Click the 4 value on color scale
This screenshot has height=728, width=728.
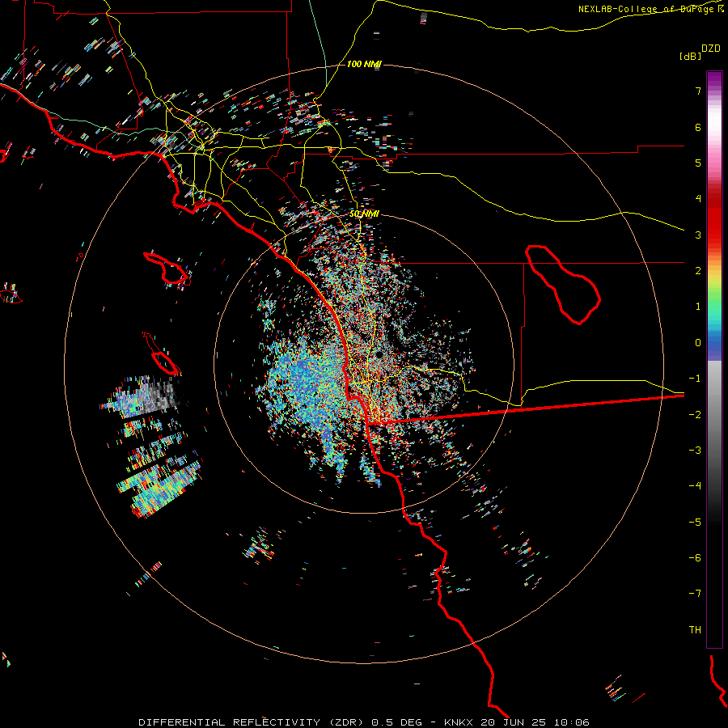pos(698,199)
